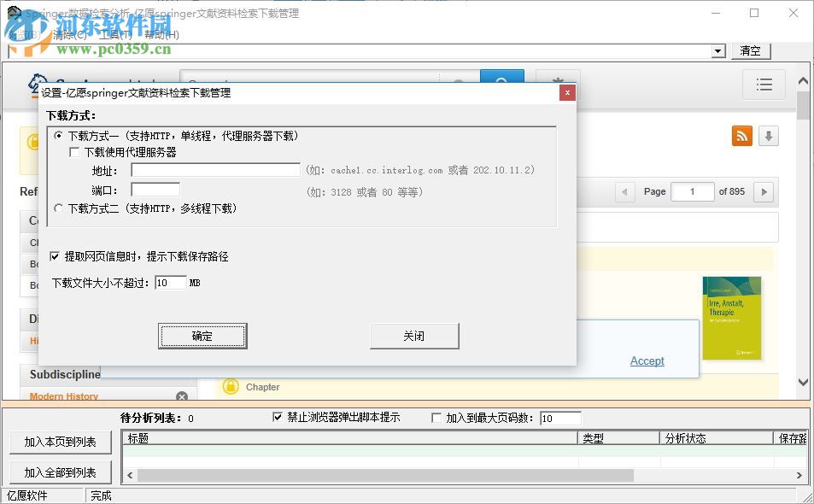Open the address bar dropdown arrow
The image size is (814, 504).
tap(717, 51)
